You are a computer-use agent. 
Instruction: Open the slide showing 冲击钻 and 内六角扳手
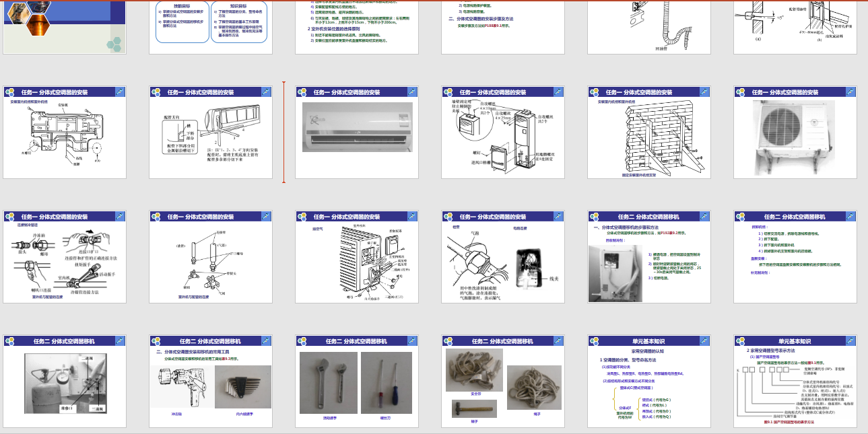211,382
